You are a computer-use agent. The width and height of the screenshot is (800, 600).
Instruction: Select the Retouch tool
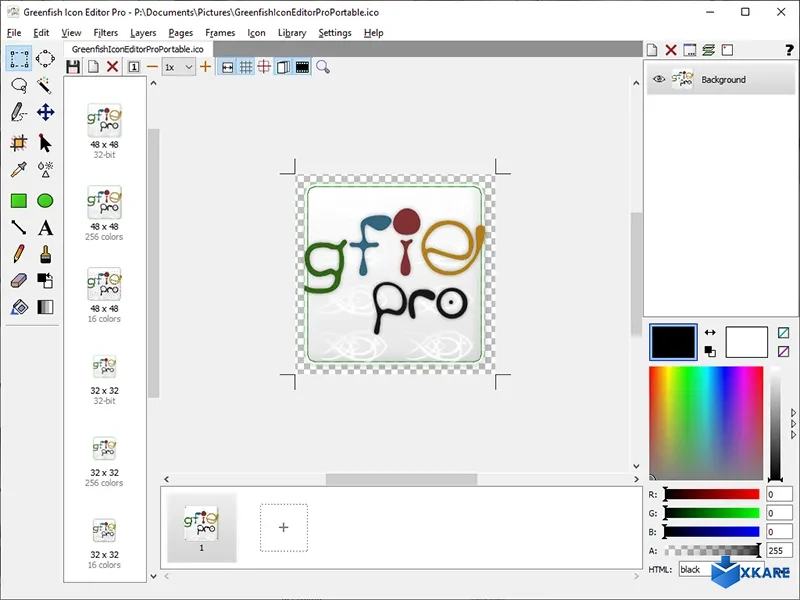[x=45, y=169]
